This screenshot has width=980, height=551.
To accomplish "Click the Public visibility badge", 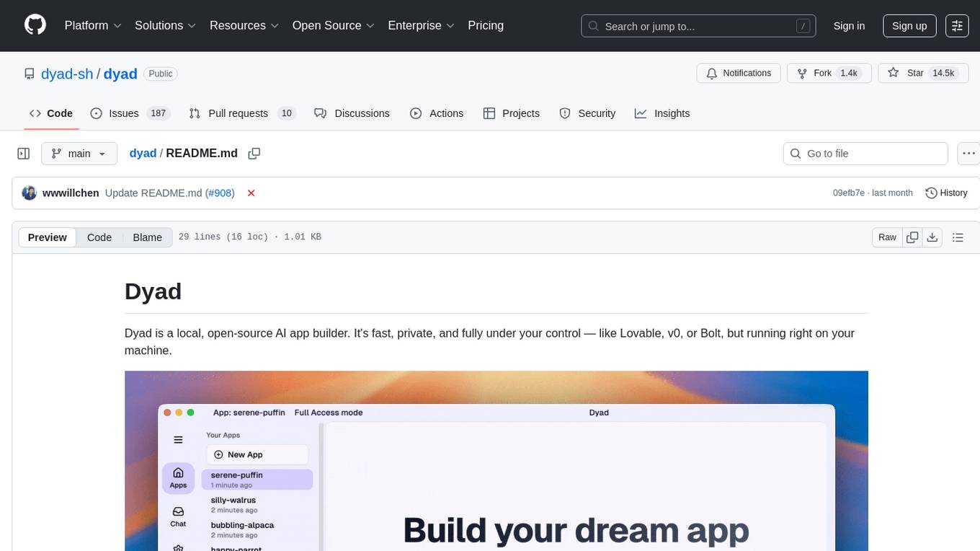I will tap(160, 74).
